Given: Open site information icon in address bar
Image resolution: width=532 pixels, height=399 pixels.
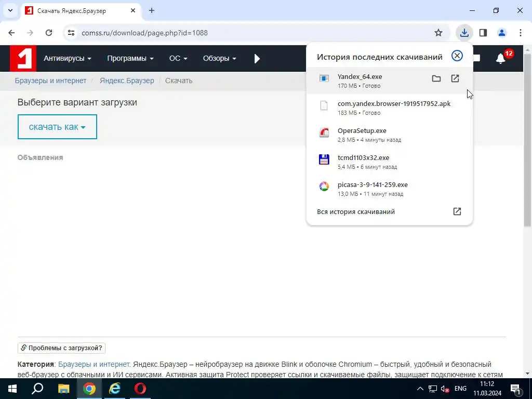Looking at the screenshot, I should (71, 33).
